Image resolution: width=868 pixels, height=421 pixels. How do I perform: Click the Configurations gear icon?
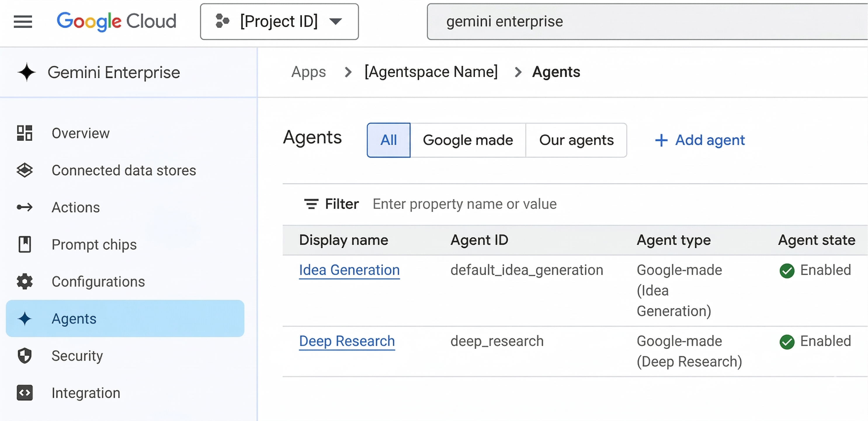click(x=25, y=281)
